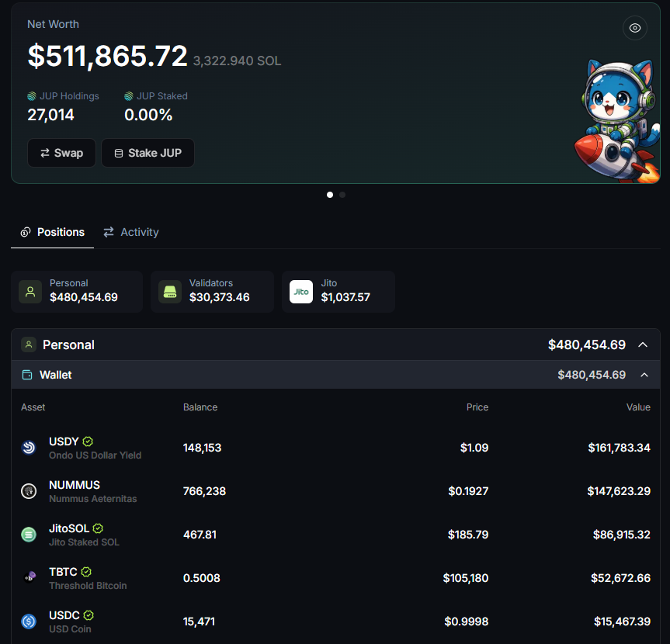Click the USDC verified badge

(x=89, y=615)
